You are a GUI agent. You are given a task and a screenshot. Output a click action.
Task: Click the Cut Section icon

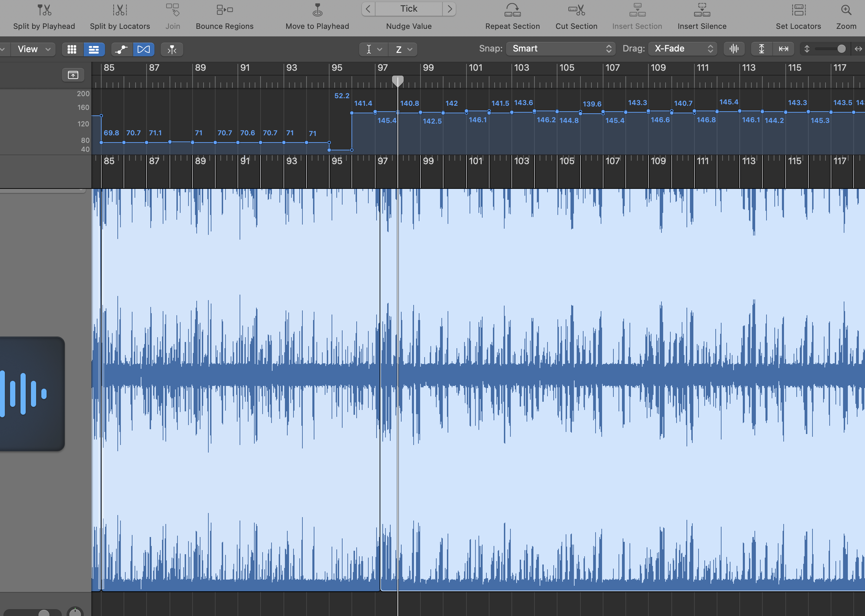(x=576, y=10)
